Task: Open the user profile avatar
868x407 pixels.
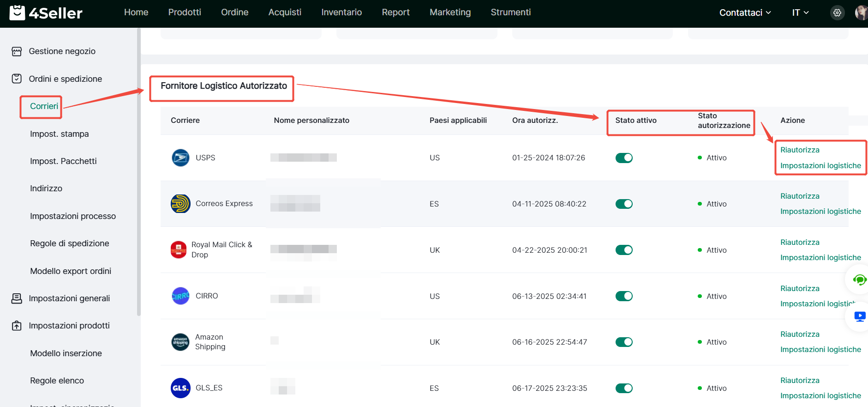Action: (x=861, y=13)
